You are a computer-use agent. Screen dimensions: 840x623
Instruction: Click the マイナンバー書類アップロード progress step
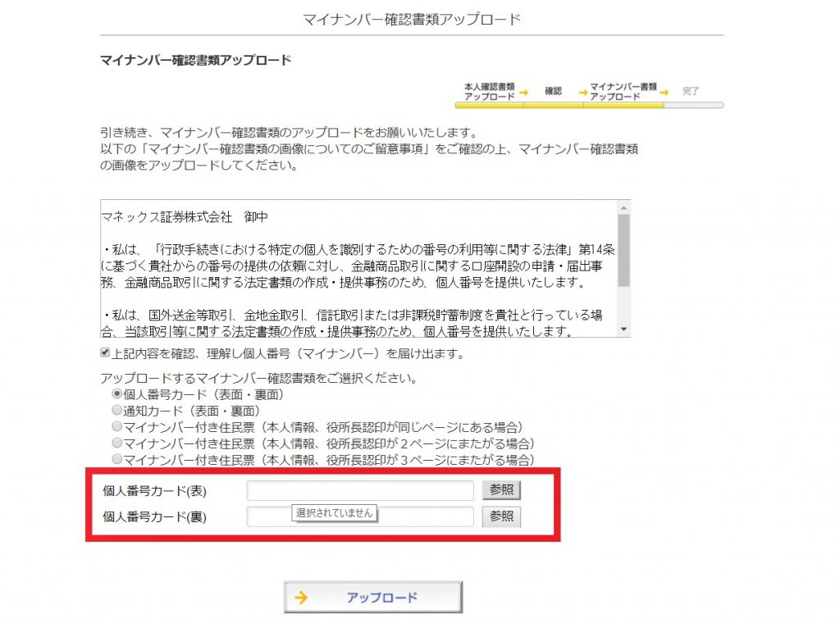[x=623, y=92]
